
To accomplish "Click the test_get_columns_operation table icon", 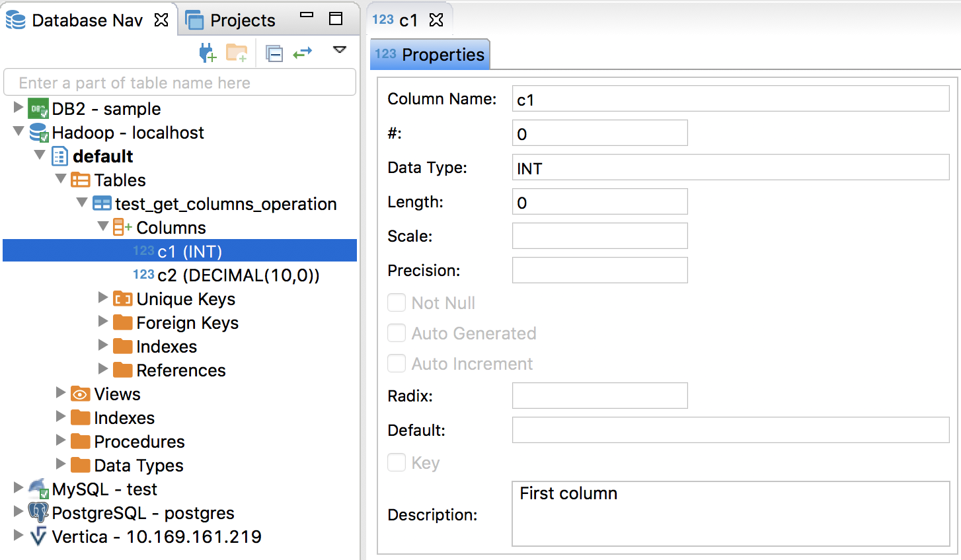I will pos(102,203).
